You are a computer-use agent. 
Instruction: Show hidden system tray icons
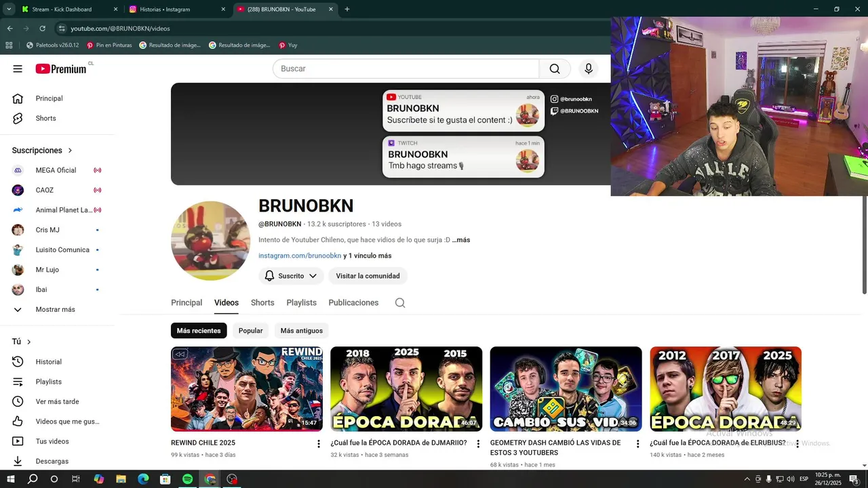point(747,479)
